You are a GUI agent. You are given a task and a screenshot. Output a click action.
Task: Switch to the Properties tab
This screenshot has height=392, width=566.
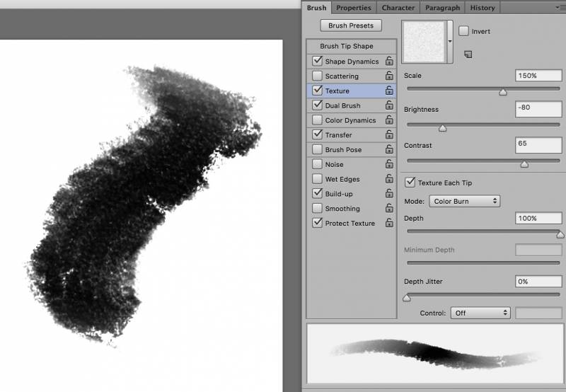coord(354,8)
